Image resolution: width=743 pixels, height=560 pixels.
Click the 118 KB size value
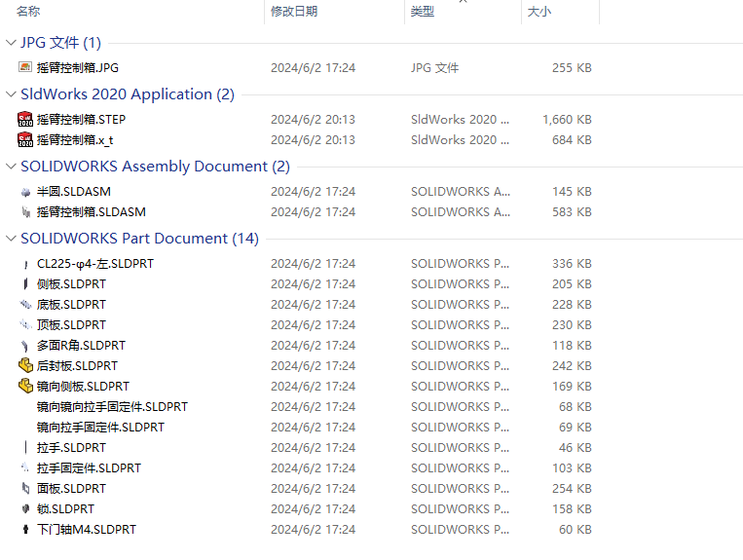coord(572,346)
